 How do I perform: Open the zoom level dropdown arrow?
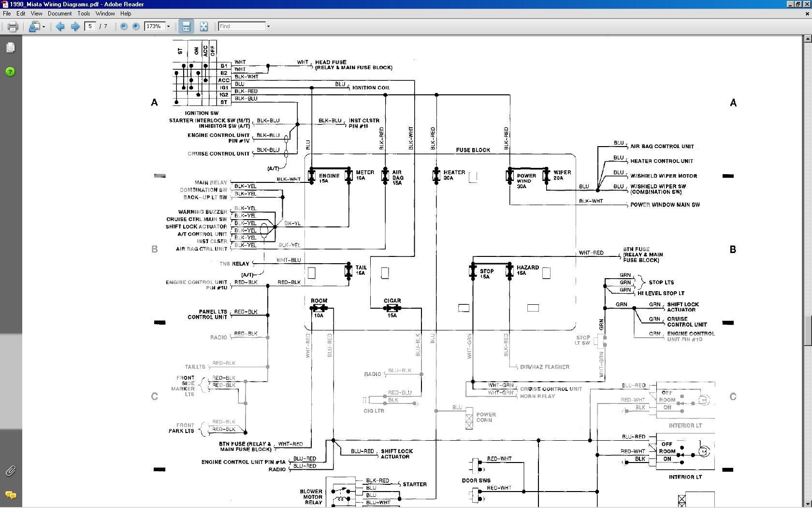point(168,26)
